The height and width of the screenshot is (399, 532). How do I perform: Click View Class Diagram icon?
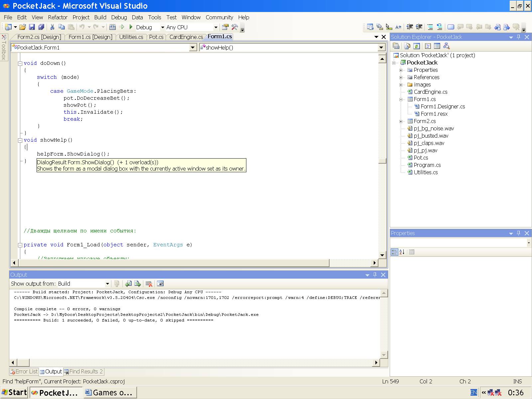coord(447,46)
